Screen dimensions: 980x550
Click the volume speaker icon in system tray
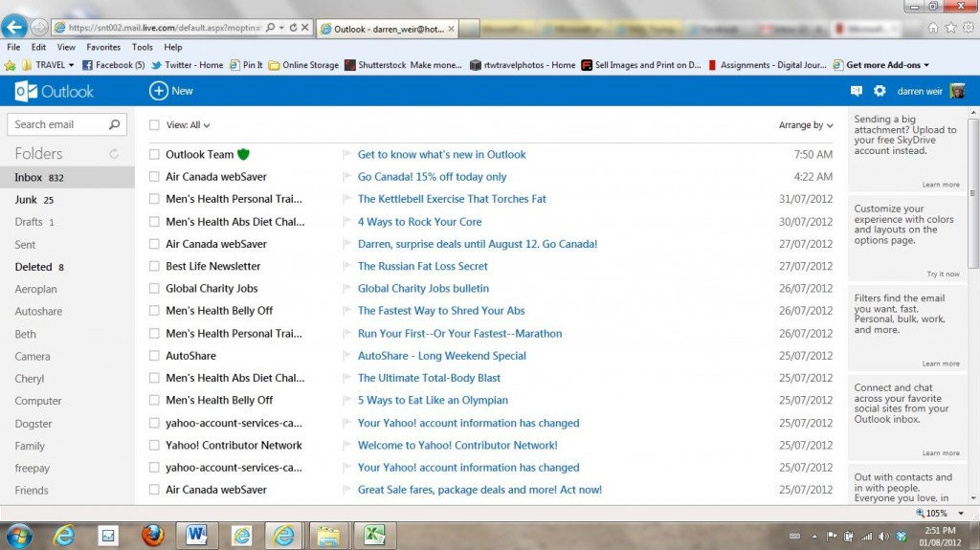coord(883,537)
